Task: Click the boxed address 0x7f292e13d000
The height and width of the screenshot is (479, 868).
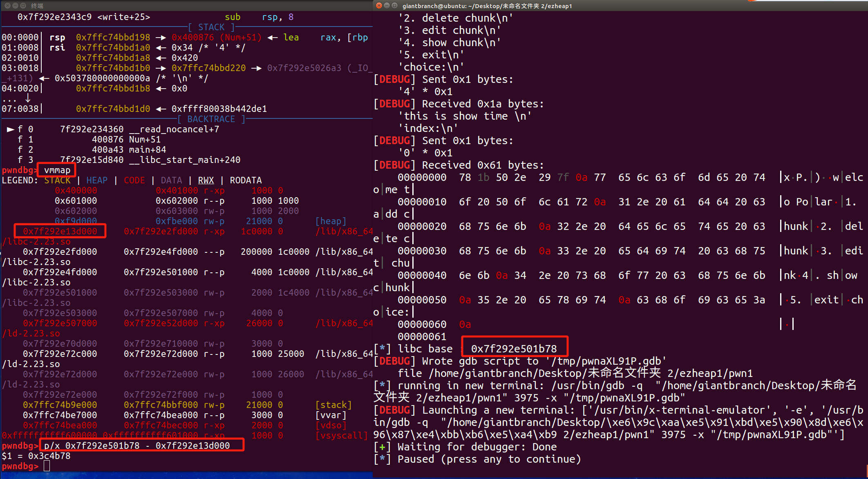Action: [60, 231]
